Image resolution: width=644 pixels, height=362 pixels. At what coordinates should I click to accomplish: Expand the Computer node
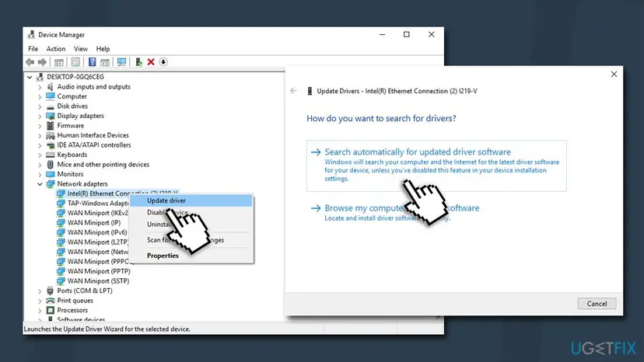40,96
